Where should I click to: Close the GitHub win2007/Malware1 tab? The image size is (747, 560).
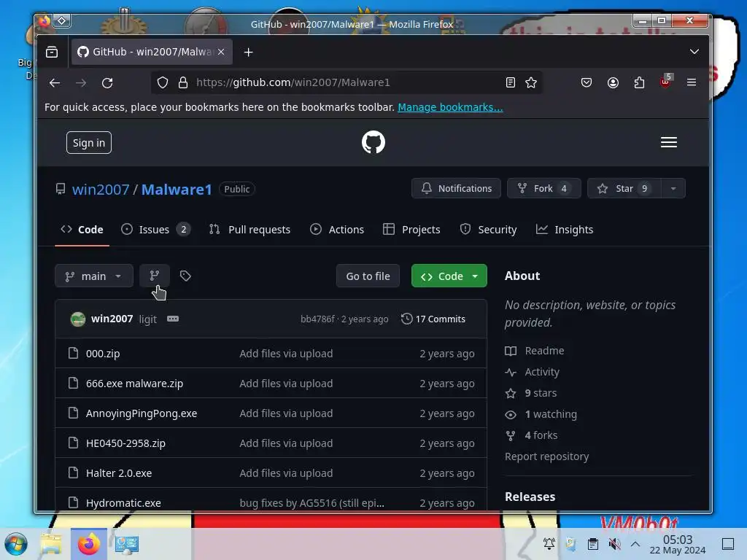click(221, 52)
